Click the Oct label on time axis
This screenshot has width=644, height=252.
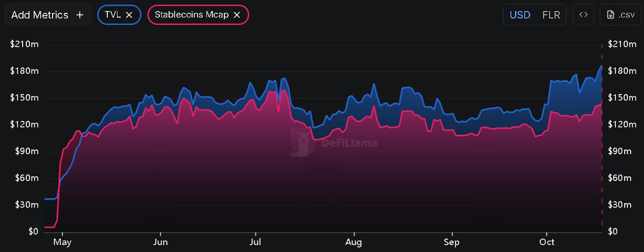tap(546, 242)
